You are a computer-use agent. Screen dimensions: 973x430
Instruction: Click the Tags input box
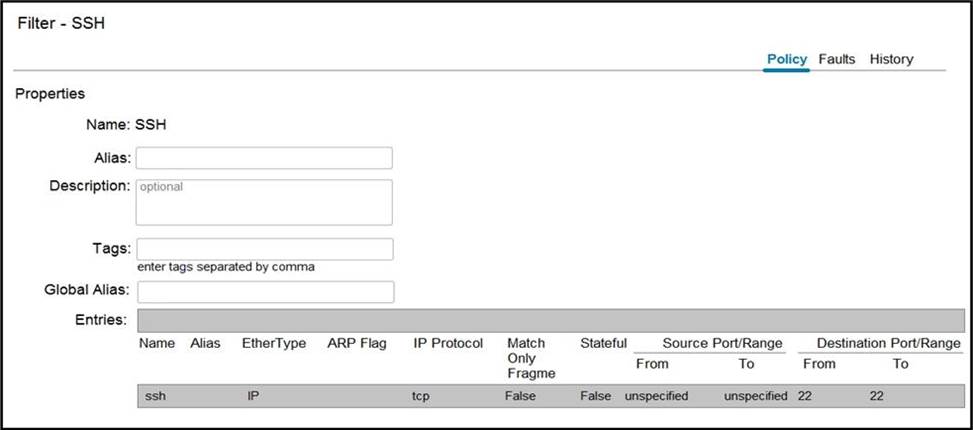pyautogui.click(x=264, y=249)
